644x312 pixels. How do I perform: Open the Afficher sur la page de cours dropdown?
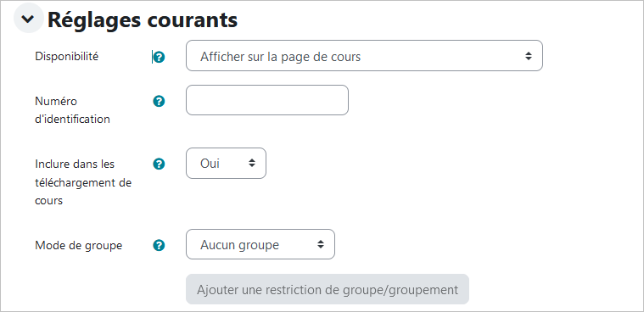pyautogui.click(x=364, y=56)
